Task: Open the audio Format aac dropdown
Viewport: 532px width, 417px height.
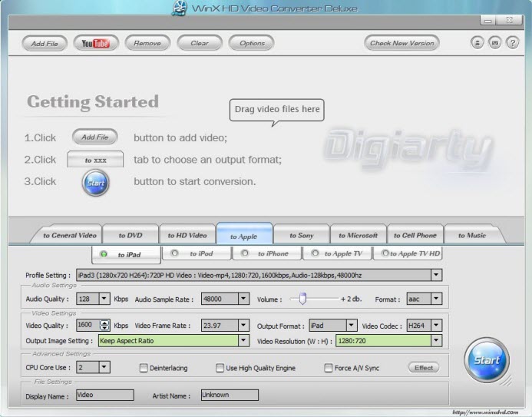Action: pyautogui.click(x=436, y=299)
